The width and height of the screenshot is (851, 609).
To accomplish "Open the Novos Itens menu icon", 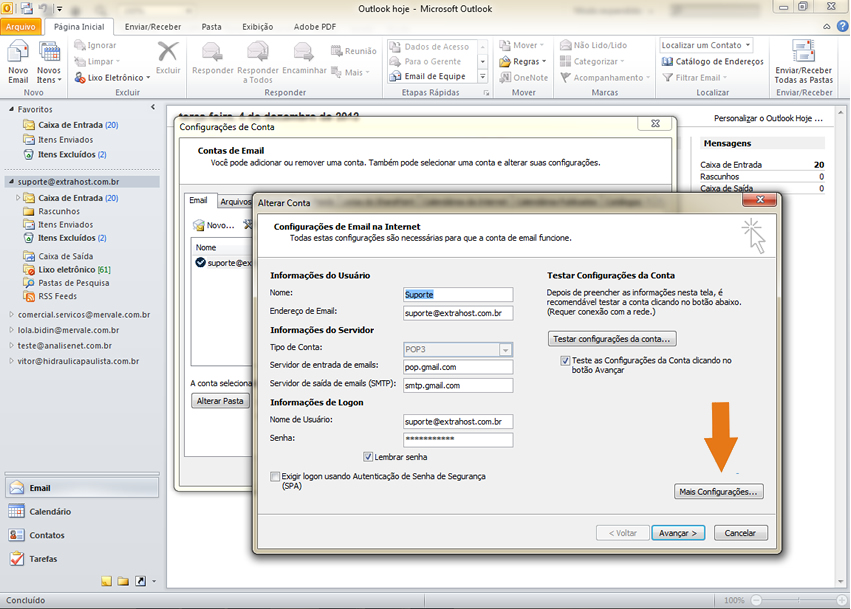I will (49, 53).
